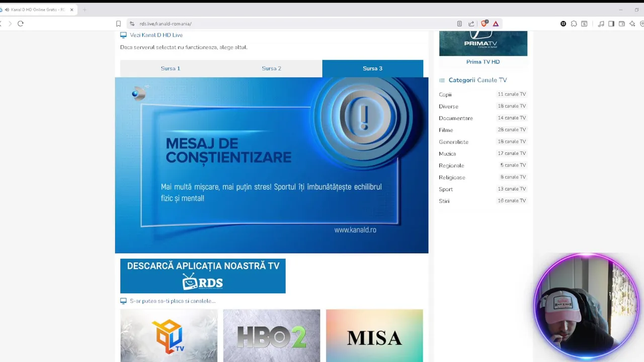
Task: Open the Stiri category
Action: tap(444, 201)
